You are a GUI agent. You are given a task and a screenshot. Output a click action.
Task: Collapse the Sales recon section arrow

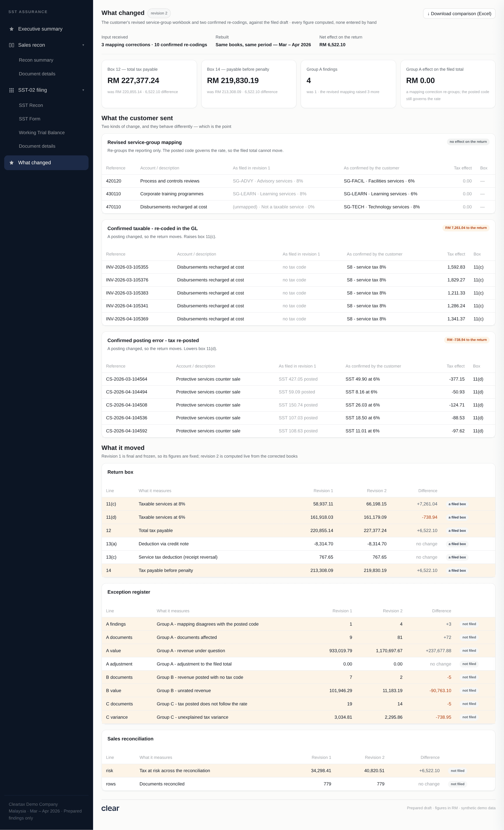pyautogui.click(x=83, y=45)
